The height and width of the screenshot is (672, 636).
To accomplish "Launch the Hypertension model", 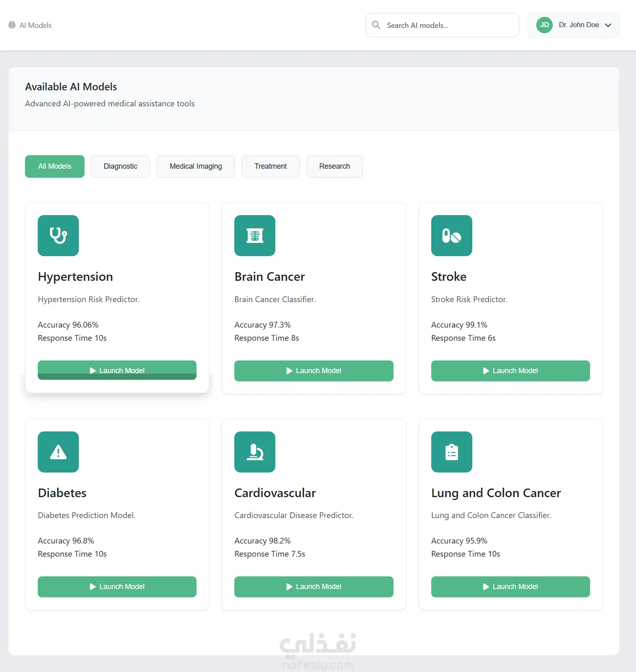I will pyautogui.click(x=117, y=370).
